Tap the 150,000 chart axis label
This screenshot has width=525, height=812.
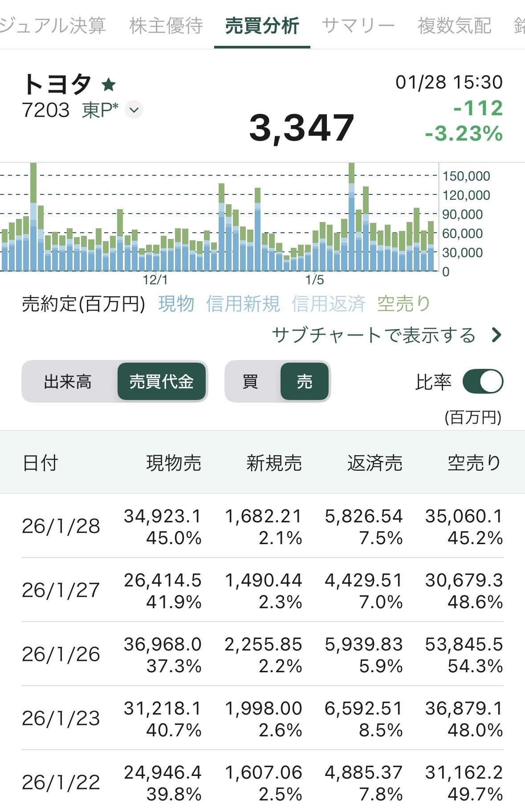(466, 176)
